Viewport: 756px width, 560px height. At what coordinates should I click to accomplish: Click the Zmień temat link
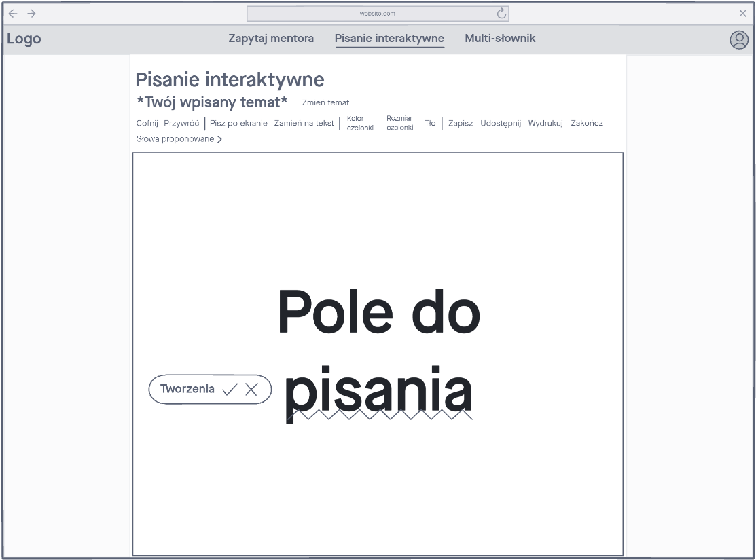tap(325, 103)
